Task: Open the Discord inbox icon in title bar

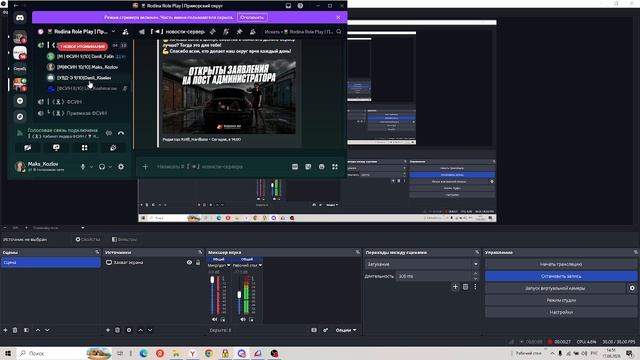Action: tap(288, 6)
